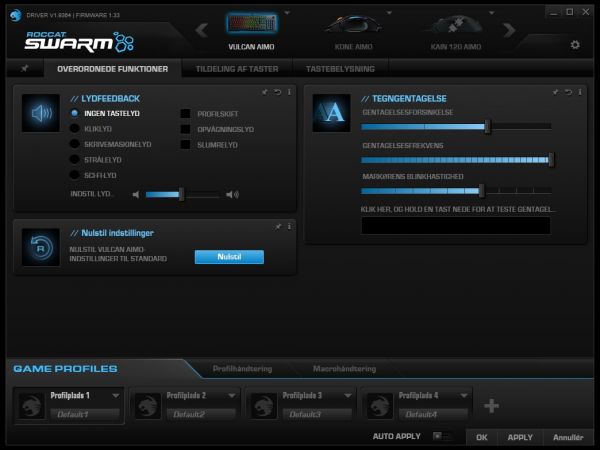
Task: Go to previous device with left arrow
Action: [202, 30]
